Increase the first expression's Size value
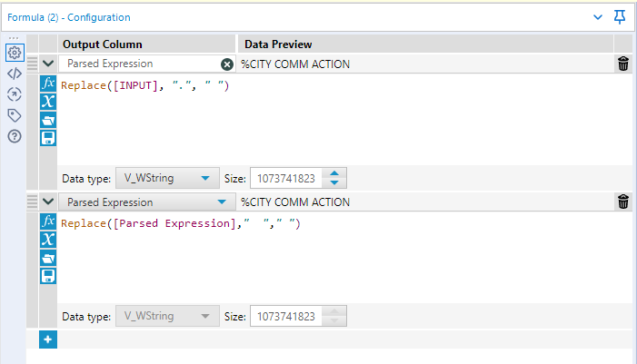This screenshot has width=637, height=364. point(334,173)
